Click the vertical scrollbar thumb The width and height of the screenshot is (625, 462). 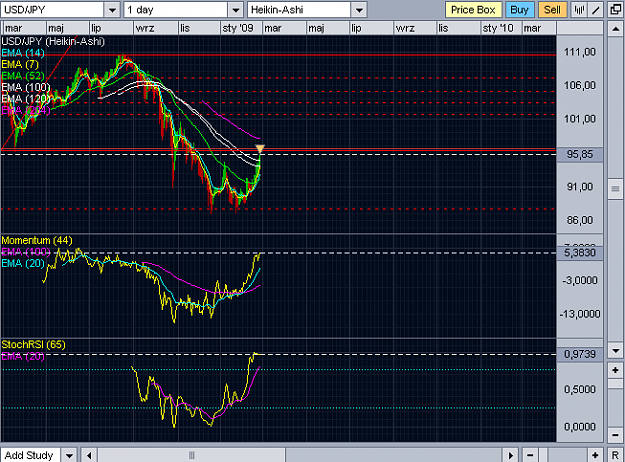pyautogui.click(x=615, y=189)
